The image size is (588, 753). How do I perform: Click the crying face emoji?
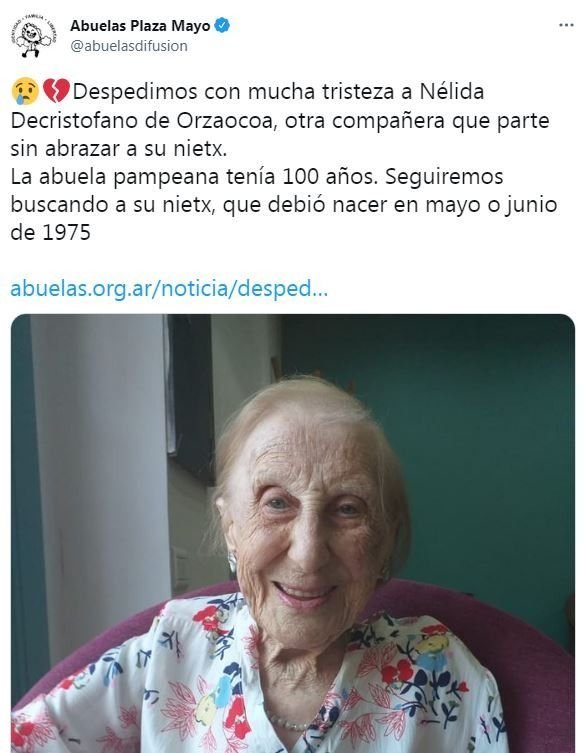click(x=25, y=91)
